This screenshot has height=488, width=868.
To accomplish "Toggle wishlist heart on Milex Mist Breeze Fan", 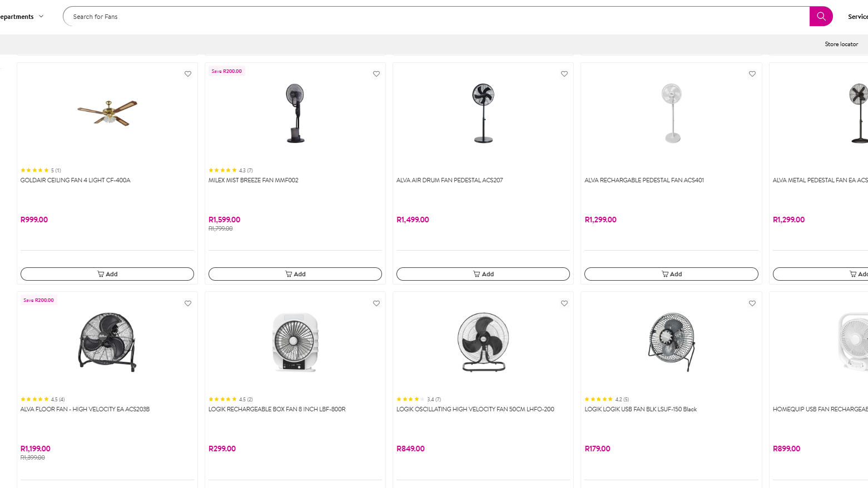I will [x=376, y=74].
